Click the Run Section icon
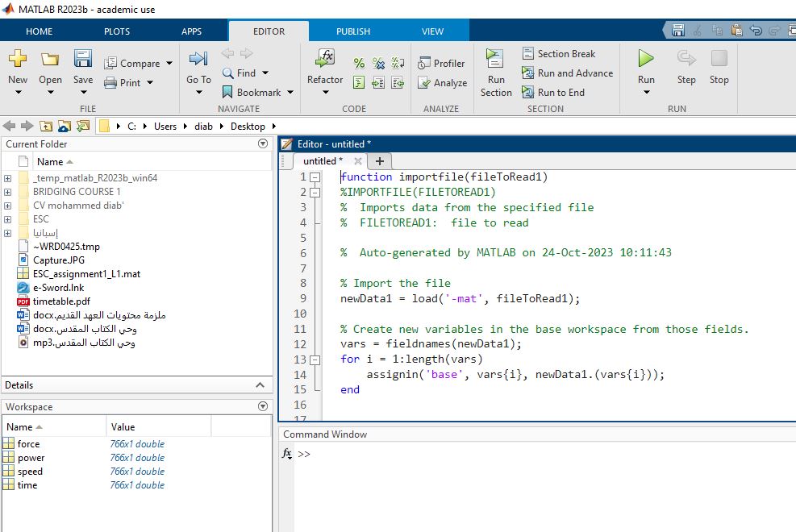796x532 pixels. (x=494, y=59)
